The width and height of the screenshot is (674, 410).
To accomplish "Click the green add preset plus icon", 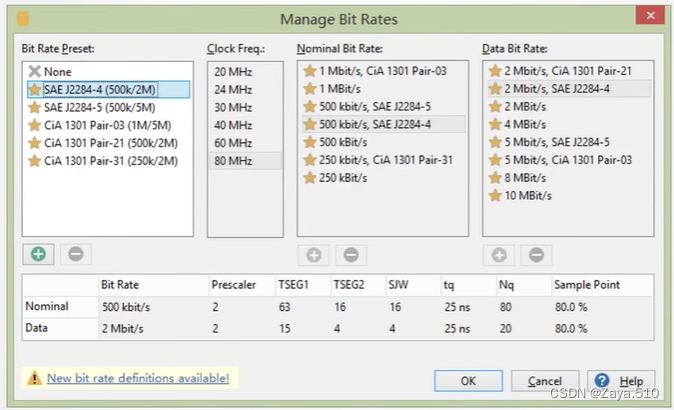I will [x=38, y=254].
